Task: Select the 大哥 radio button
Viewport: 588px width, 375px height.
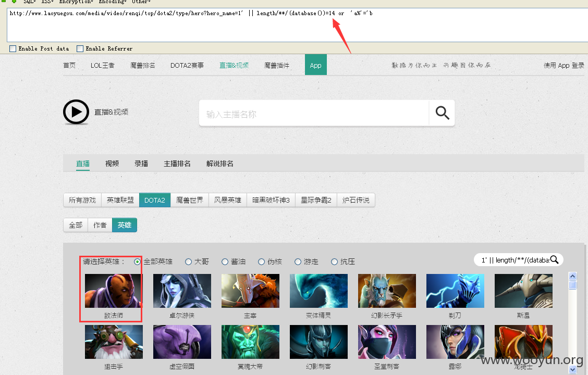Action: click(189, 261)
